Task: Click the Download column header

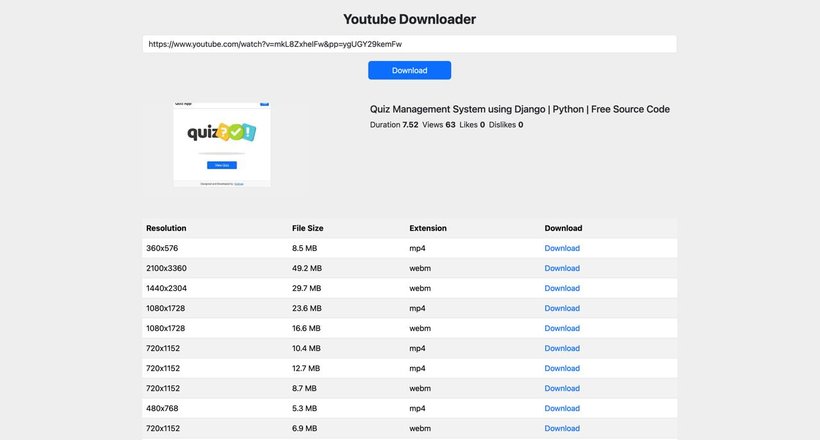Action: point(563,228)
